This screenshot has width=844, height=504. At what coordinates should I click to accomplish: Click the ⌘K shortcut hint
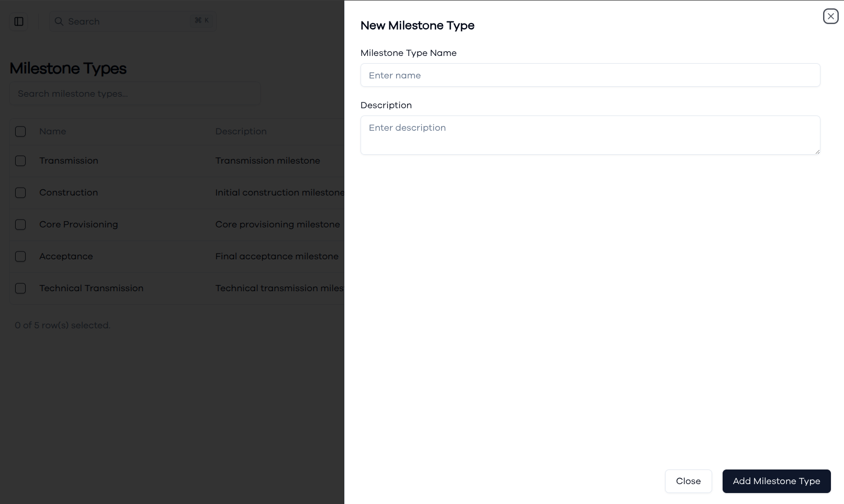pyautogui.click(x=201, y=20)
